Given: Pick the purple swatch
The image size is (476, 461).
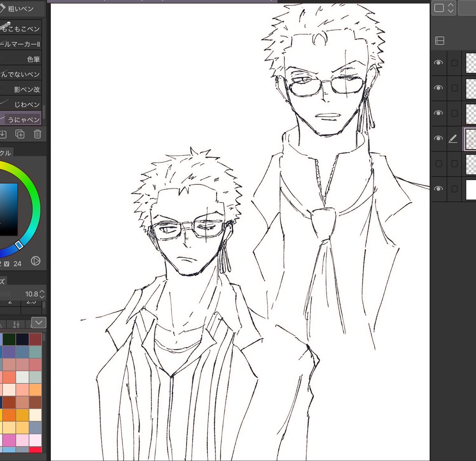Looking at the screenshot, I should [9, 352].
